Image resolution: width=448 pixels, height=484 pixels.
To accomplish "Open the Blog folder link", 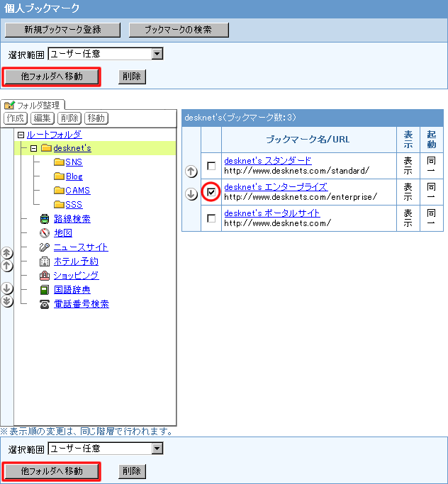I will pos(74,176).
